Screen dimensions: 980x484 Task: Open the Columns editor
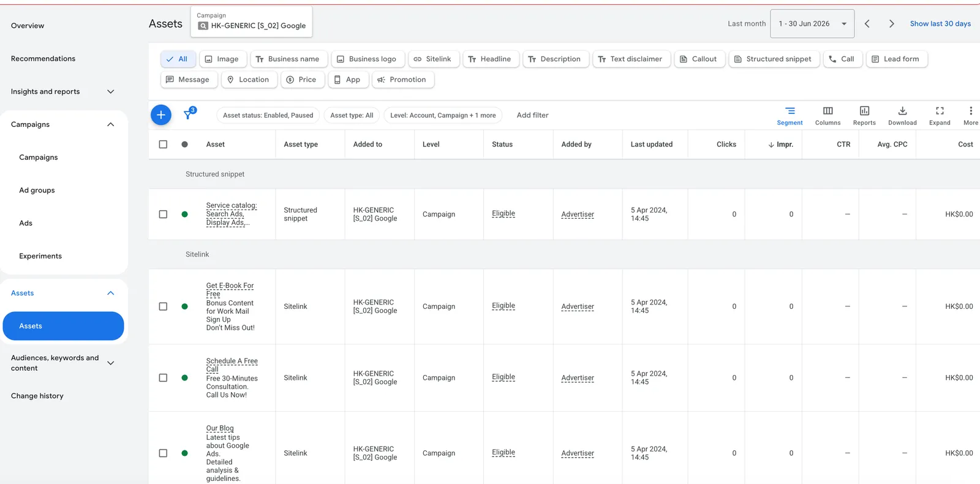pyautogui.click(x=827, y=115)
